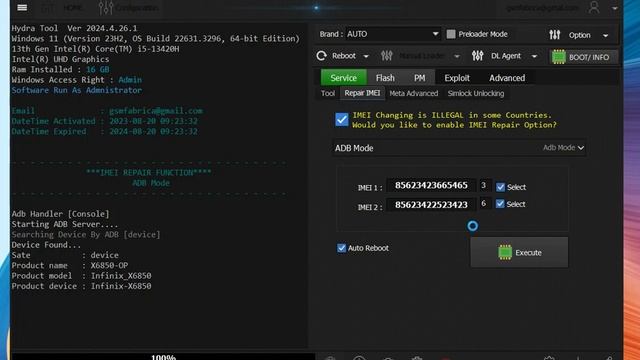Click the 'Ram Installed : 16 GB' log line
This screenshot has height=360, width=640.
(x=60, y=69)
